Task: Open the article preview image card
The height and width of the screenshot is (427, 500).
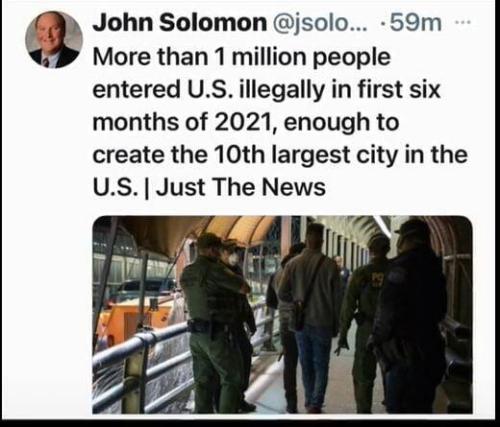Action: point(282,315)
